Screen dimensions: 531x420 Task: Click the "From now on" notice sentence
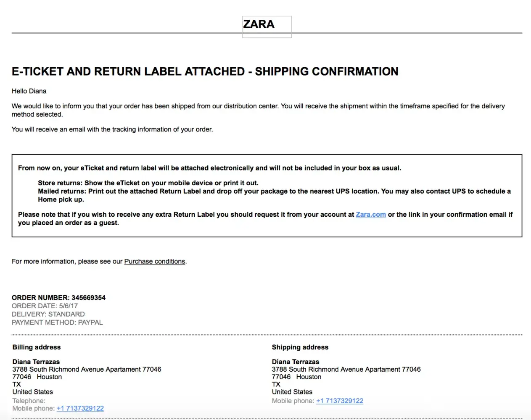[x=209, y=168]
